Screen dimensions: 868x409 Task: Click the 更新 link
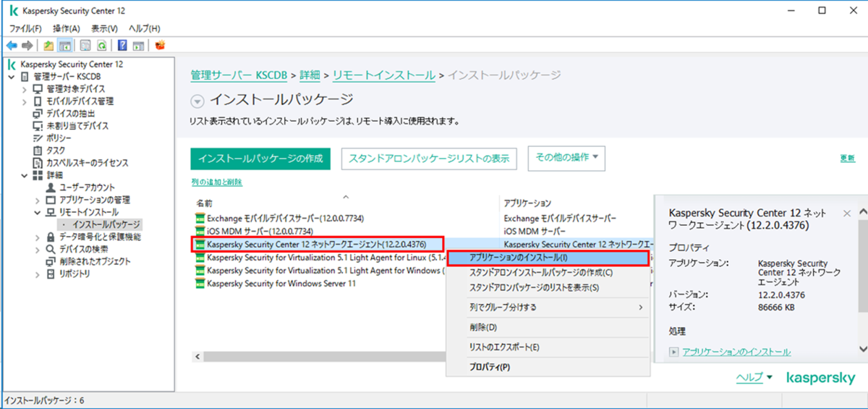click(x=848, y=159)
